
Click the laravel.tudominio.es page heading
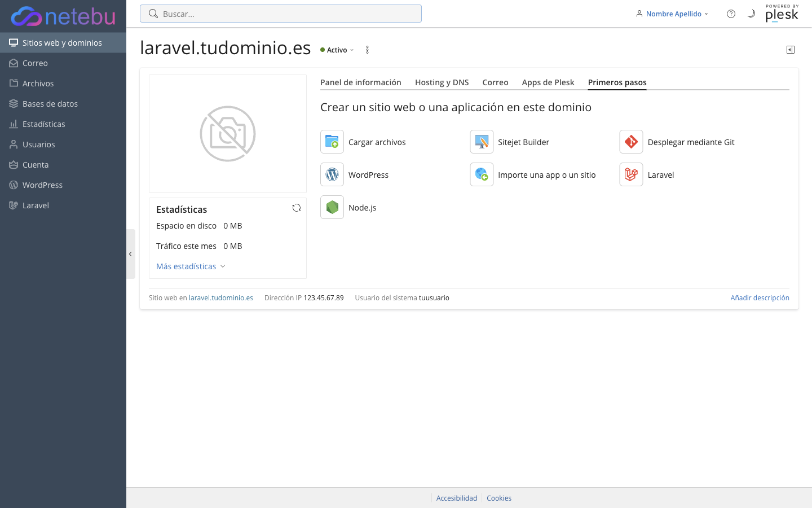226,48
